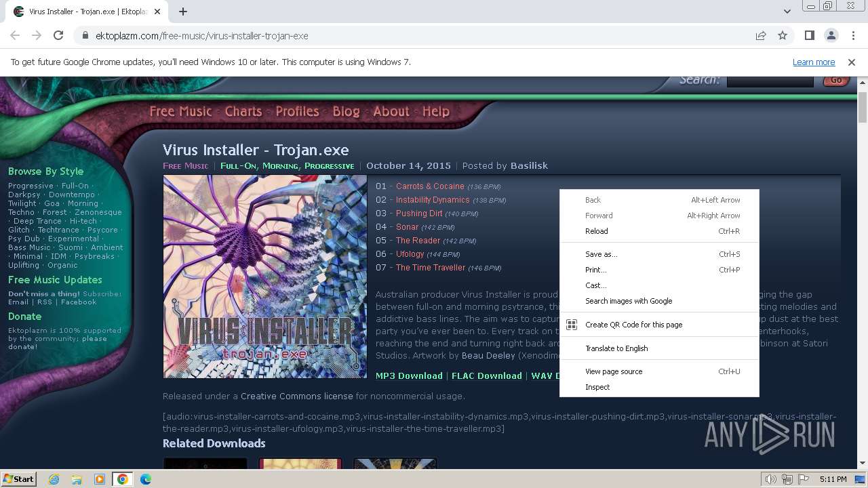Open the Chrome profile avatar
Image resolution: width=868 pixels, height=488 pixels.
pos(831,36)
